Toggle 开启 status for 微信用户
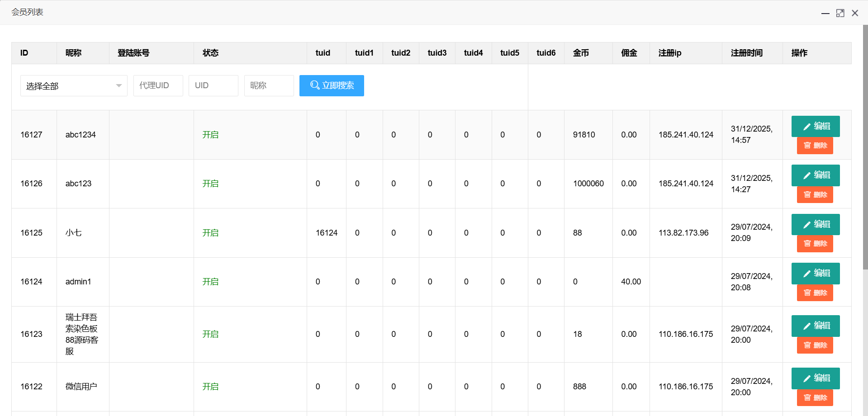Image resolution: width=868 pixels, height=416 pixels. point(210,387)
